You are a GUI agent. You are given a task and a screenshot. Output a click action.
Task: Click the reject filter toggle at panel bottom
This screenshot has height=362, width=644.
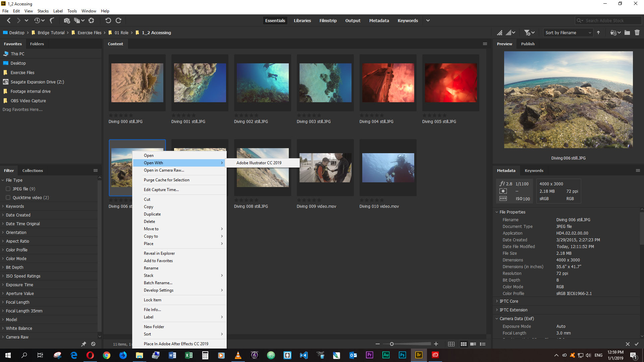point(93,344)
